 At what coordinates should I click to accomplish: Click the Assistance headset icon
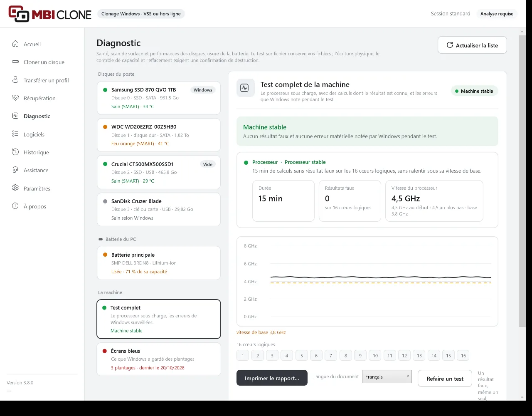pyautogui.click(x=15, y=170)
